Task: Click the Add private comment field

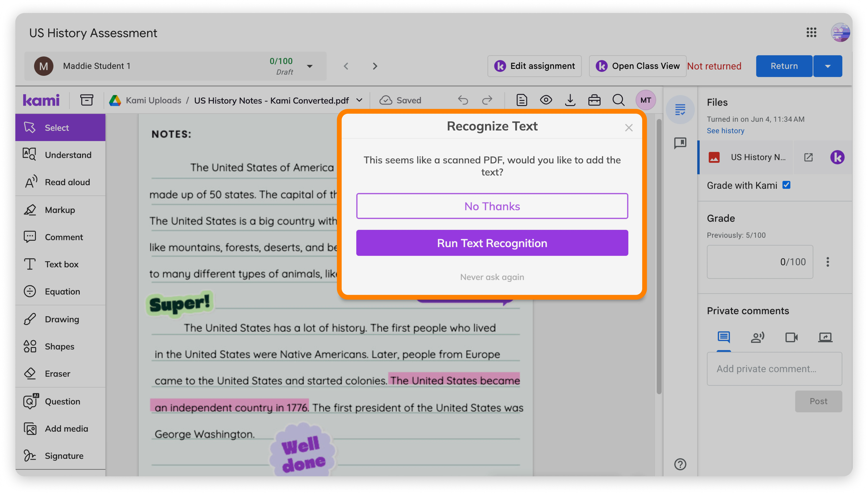Action: coord(774,369)
